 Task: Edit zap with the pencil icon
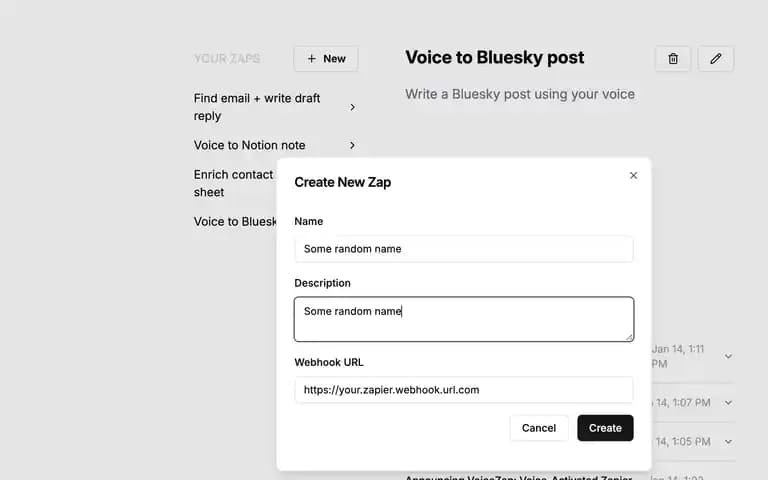[x=715, y=59]
